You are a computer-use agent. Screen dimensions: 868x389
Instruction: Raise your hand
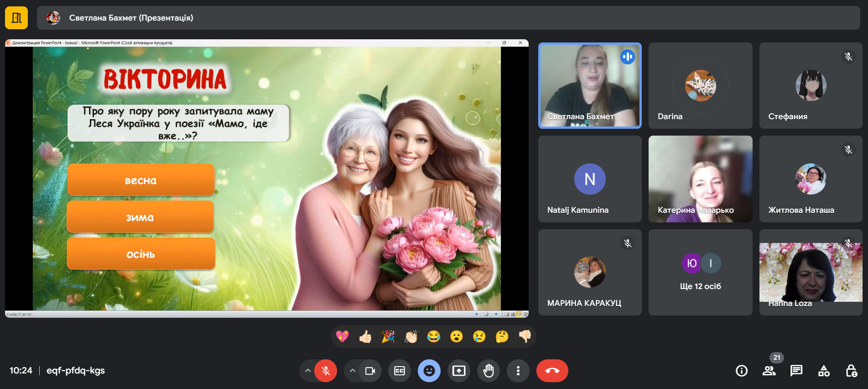tap(489, 371)
